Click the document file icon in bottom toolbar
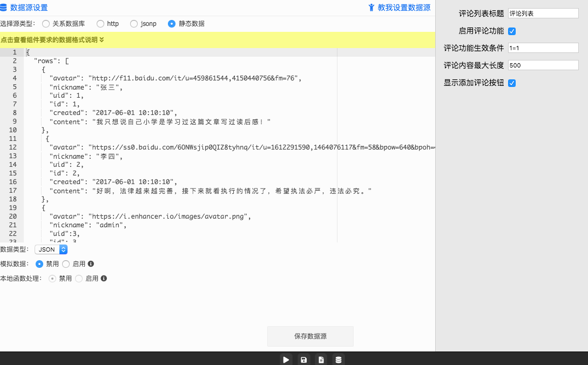The image size is (588, 365). (321, 360)
